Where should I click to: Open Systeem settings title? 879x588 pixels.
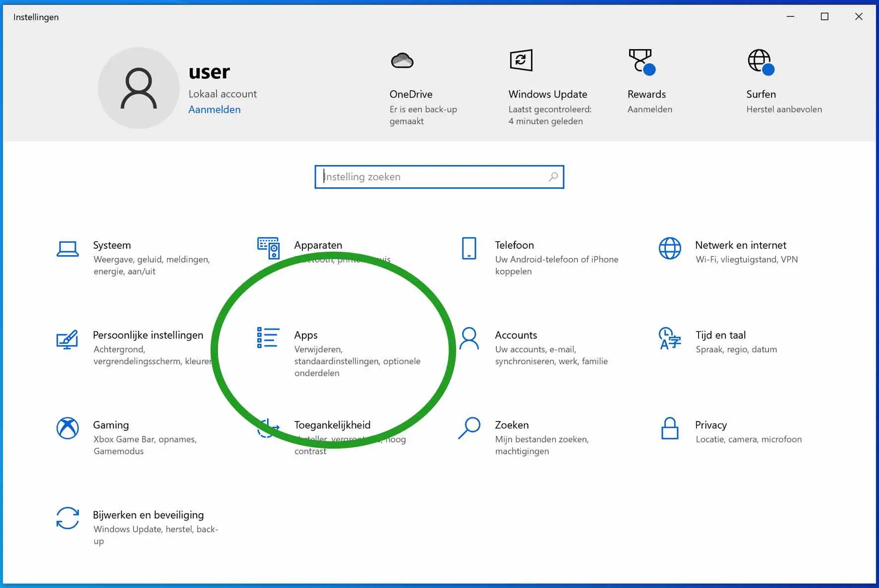[112, 245]
